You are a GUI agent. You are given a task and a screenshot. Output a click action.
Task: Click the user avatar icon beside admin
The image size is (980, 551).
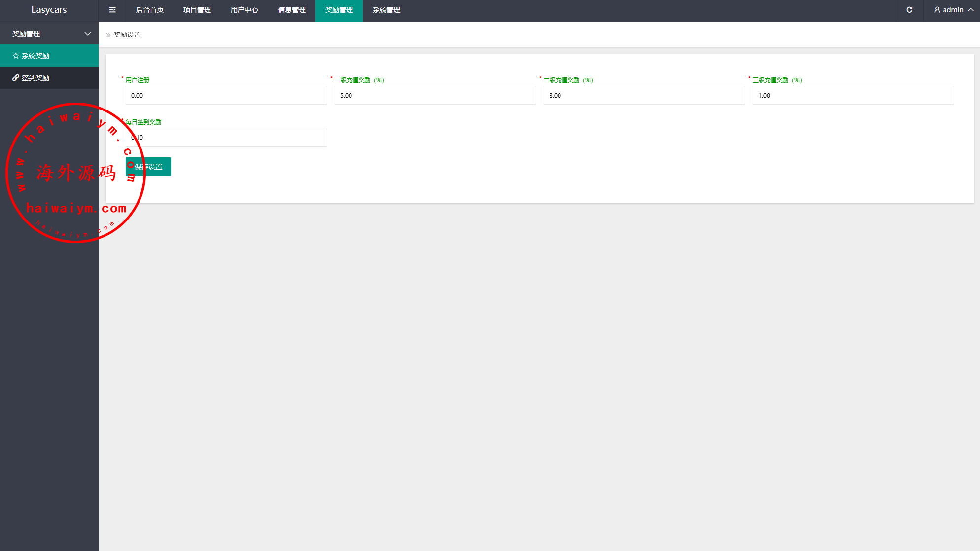coord(937,10)
